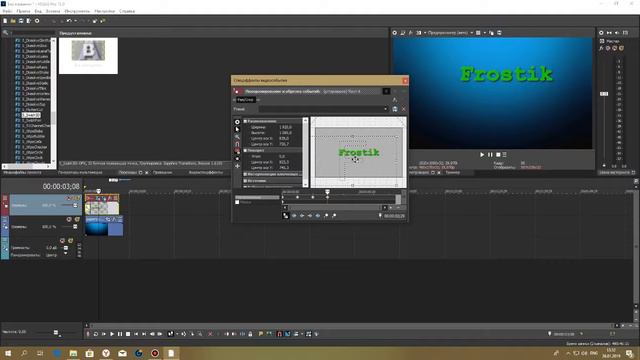Viewport: 640px width, 360px height.
Task: Collapse the Position property group in Pan/Crop
Action: click(x=245, y=121)
